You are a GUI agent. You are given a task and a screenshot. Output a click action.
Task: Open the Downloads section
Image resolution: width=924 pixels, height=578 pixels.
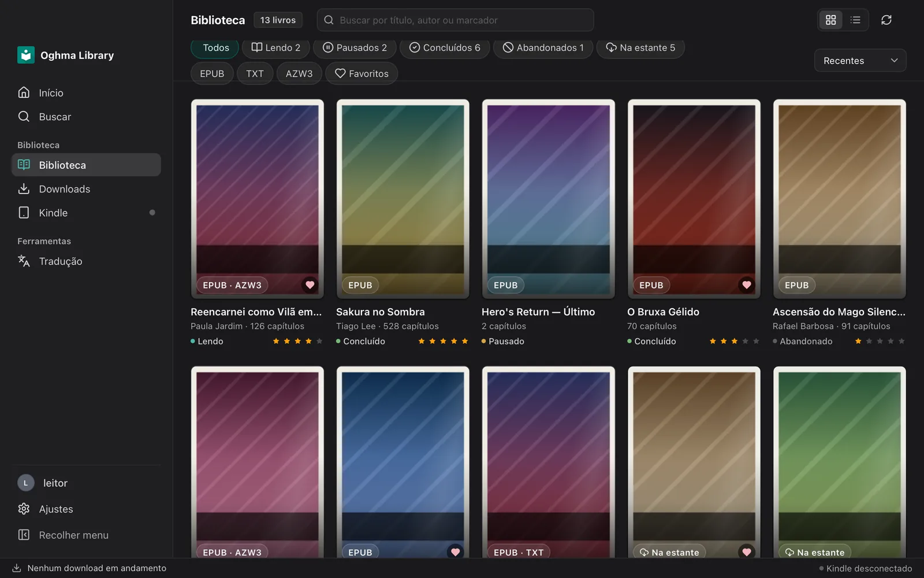pyautogui.click(x=86, y=189)
